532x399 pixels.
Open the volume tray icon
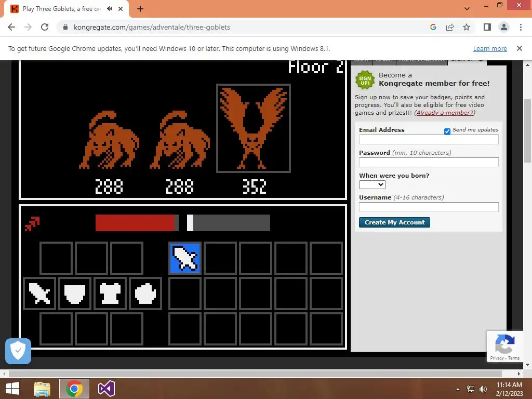483,389
